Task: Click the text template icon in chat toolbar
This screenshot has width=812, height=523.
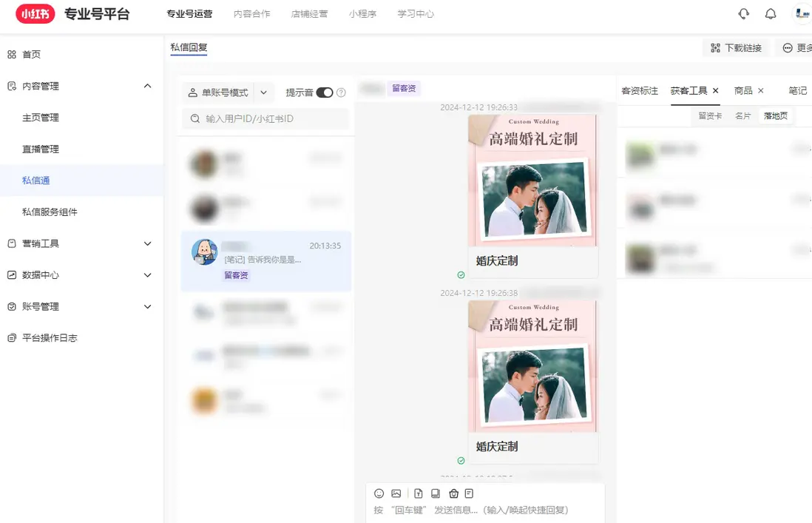Action: (419, 493)
